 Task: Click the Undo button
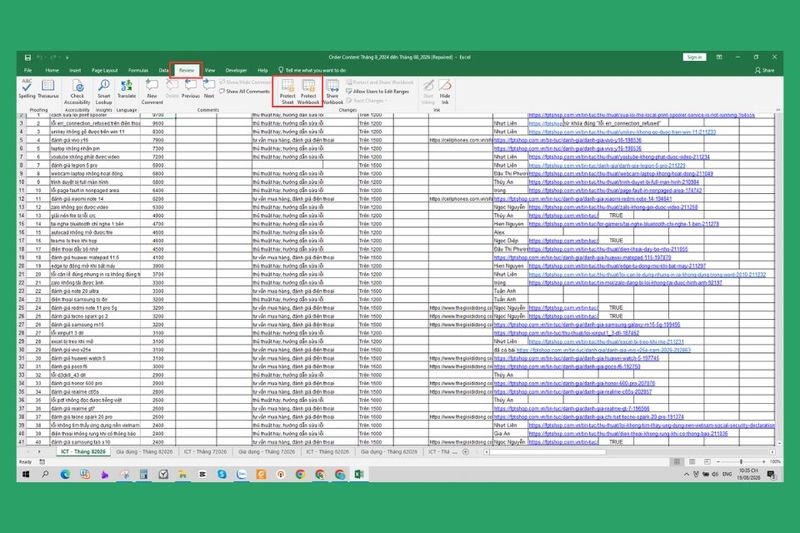point(39,57)
